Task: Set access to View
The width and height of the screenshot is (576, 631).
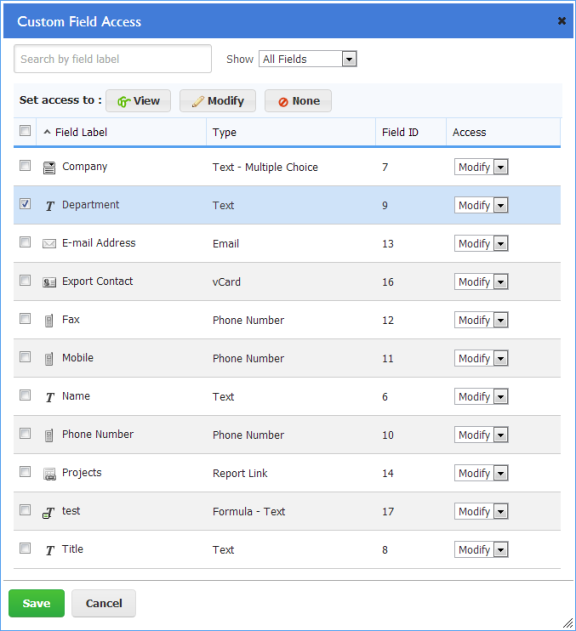Action: (x=138, y=101)
